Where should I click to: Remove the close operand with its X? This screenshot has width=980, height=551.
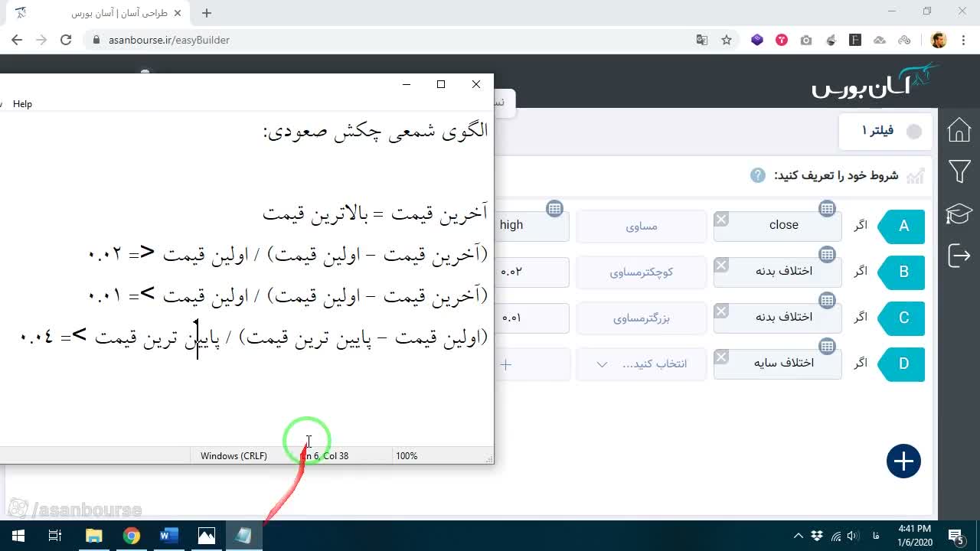[x=721, y=220]
